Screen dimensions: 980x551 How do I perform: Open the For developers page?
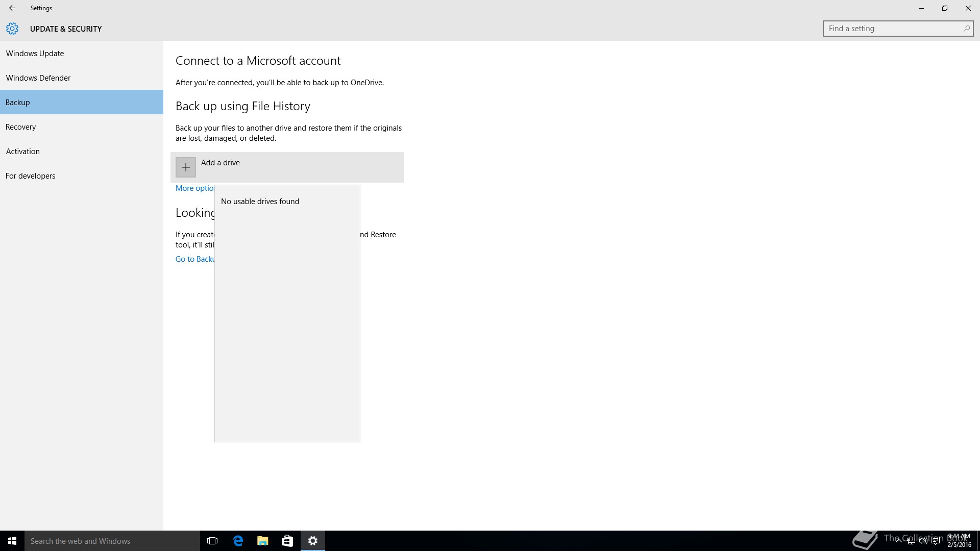pos(82,176)
